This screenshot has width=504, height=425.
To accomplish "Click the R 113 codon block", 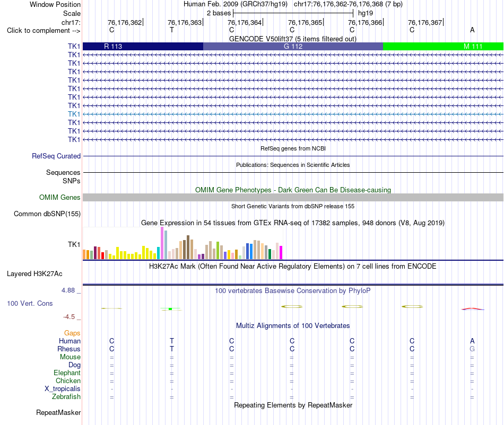I will coord(143,46).
